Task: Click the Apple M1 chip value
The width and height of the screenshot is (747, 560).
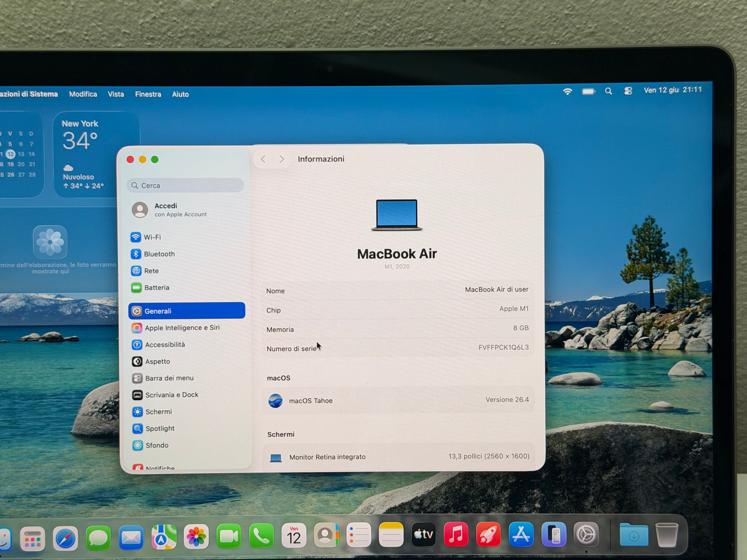Action: coord(514,308)
